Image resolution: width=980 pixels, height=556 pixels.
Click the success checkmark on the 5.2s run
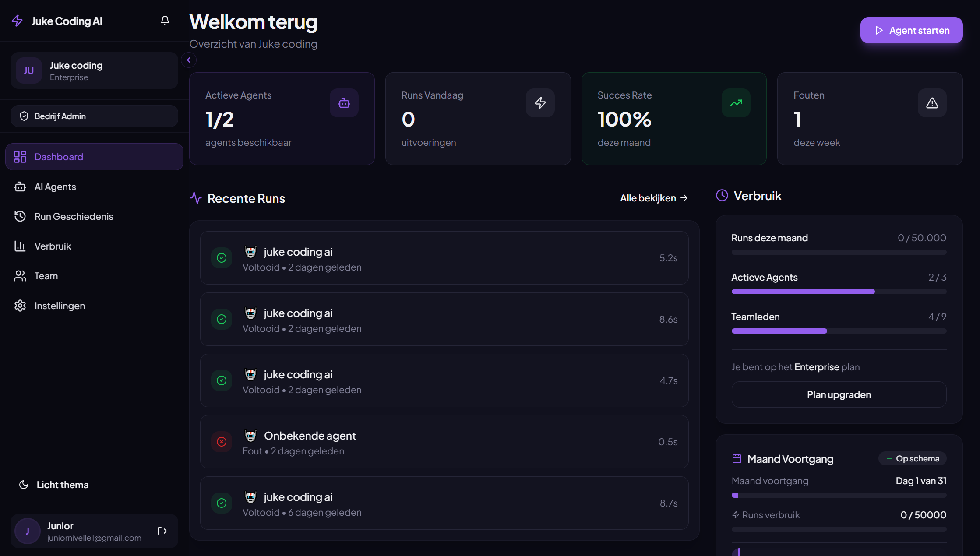pos(221,258)
